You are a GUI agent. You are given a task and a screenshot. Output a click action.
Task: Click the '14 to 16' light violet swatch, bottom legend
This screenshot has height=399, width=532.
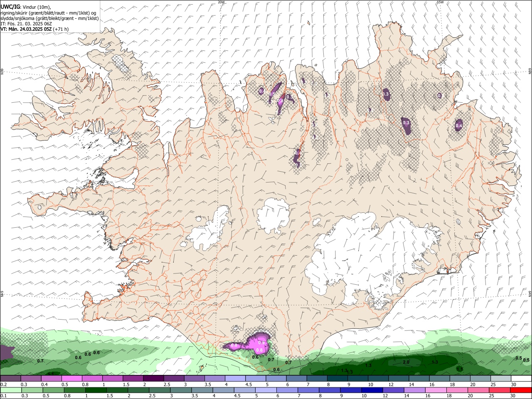(414, 390)
